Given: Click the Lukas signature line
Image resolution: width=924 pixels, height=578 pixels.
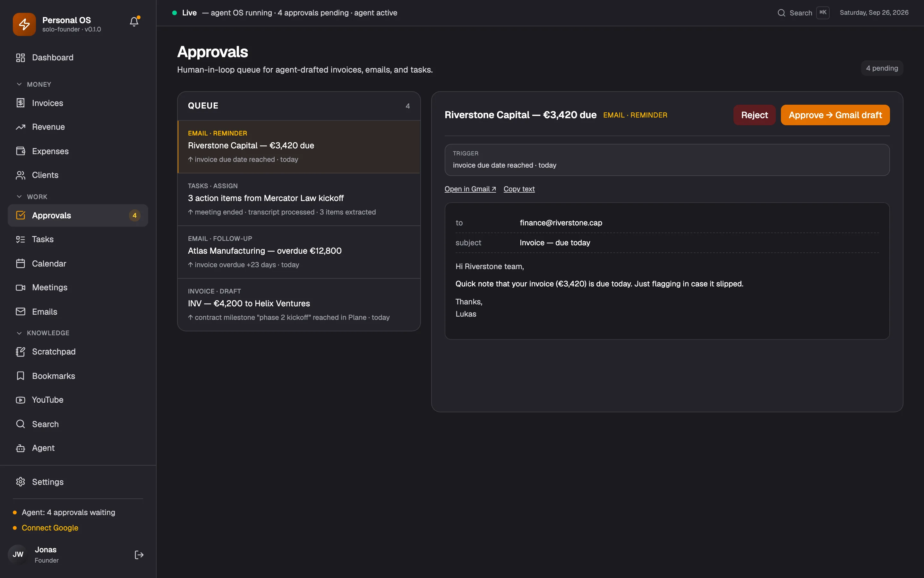Looking at the screenshot, I should 466,314.
